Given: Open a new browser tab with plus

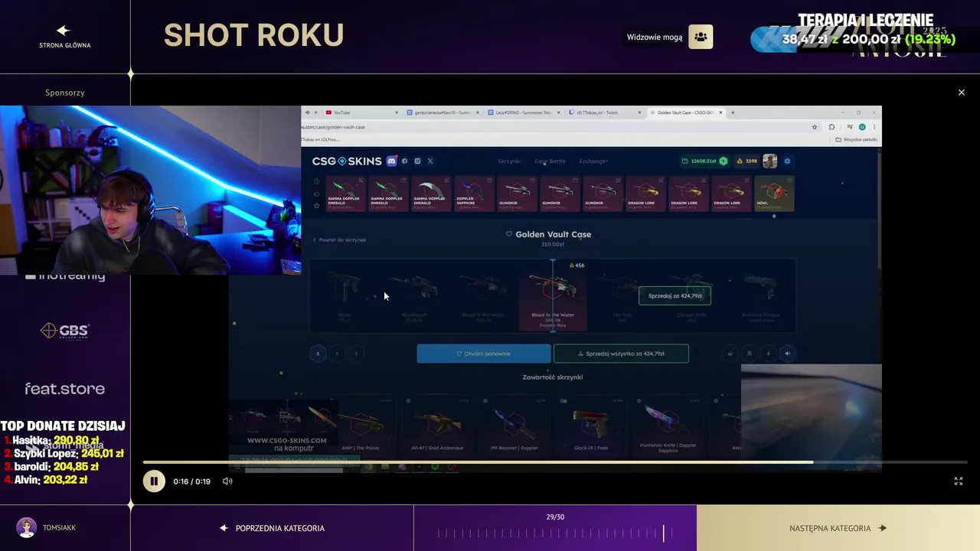Looking at the screenshot, I should point(733,112).
